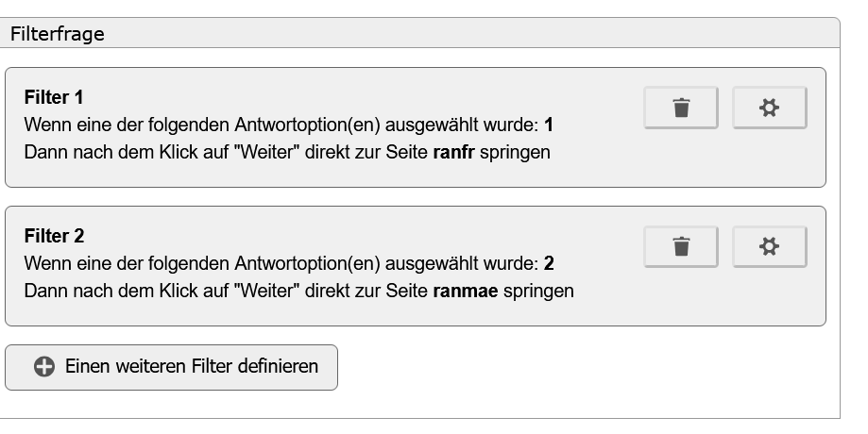
Task: Remove Filter 2 using its trash icon
Action: click(x=681, y=247)
